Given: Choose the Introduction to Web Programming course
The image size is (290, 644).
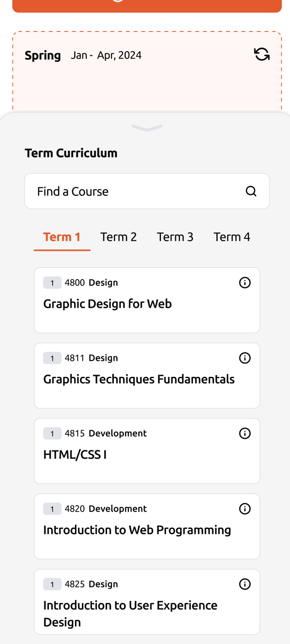Looking at the screenshot, I should pos(137,531).
